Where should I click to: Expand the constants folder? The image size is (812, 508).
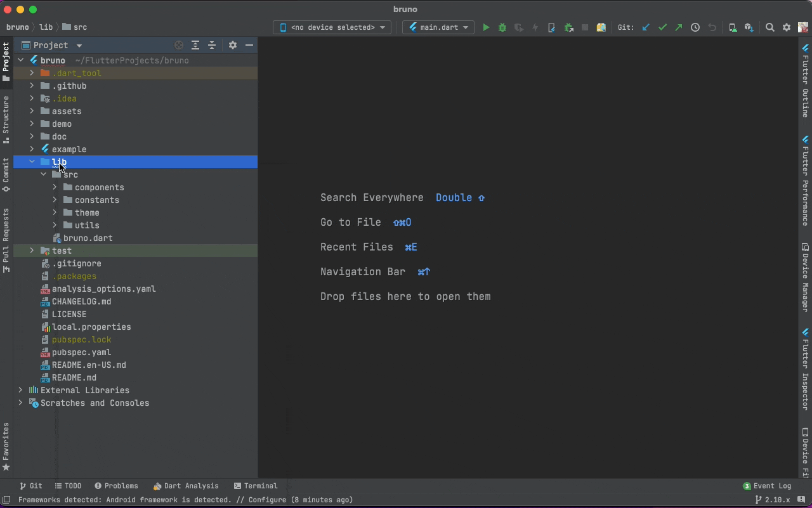pyautogui.click(x=55, y=200)
